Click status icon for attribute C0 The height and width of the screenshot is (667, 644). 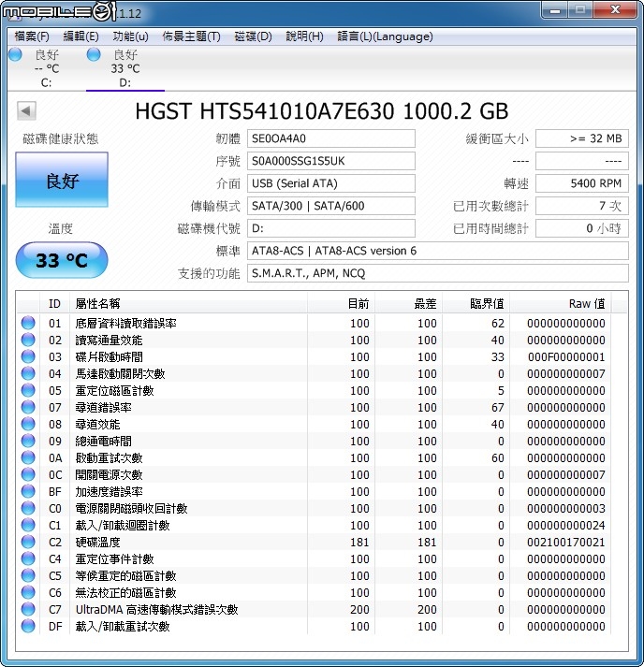click(x=28, y=508)
